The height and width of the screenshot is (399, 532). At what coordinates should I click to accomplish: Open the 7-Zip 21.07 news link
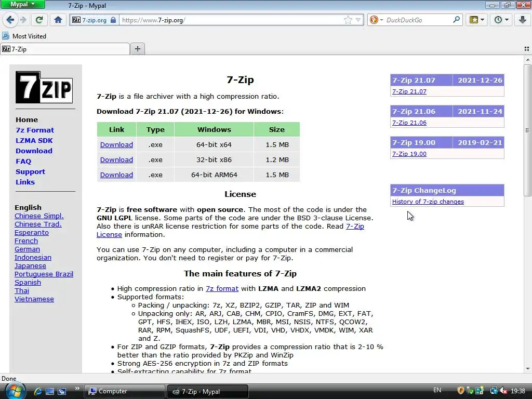(409, 91)
